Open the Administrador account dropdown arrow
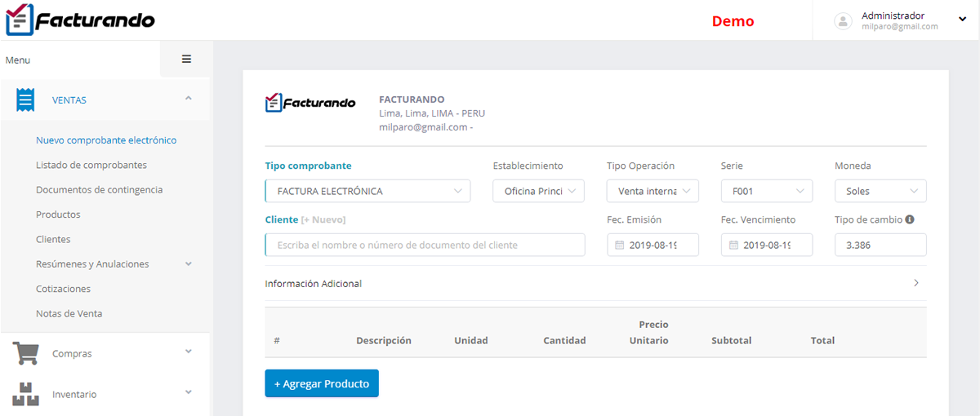 [x=962, y=20]
